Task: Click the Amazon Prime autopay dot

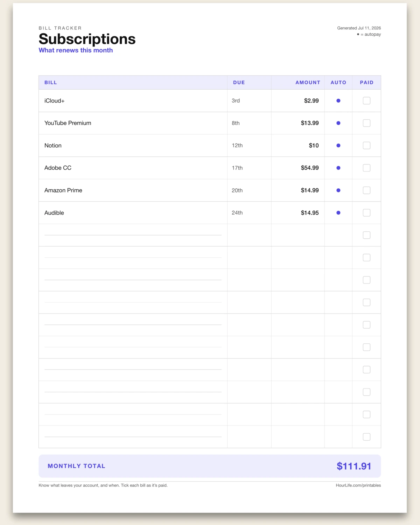Action: tap(338, 190)
